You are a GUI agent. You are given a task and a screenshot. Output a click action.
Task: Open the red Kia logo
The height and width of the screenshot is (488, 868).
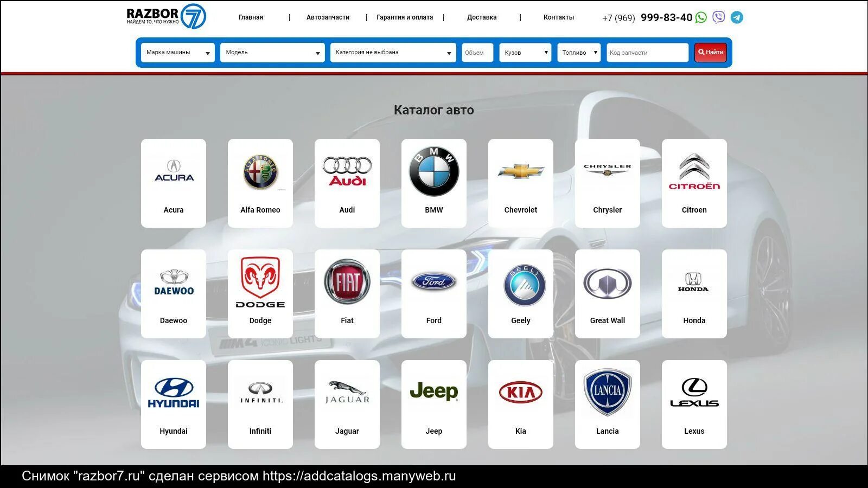(x=521, y=392)
